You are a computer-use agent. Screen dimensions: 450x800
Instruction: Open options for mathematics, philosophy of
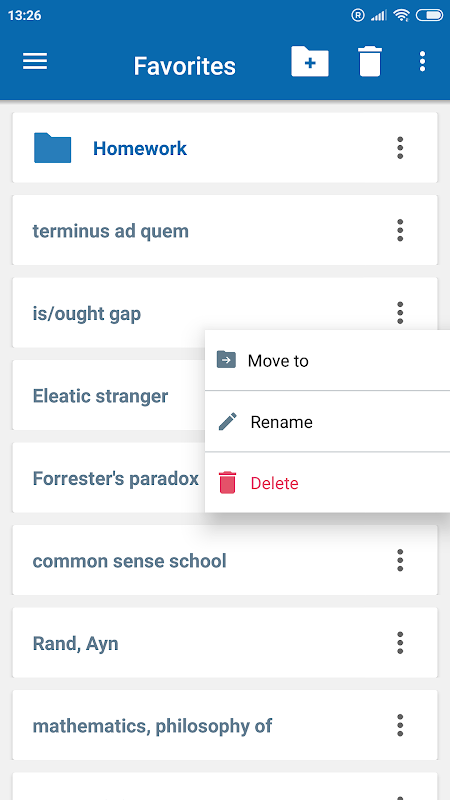click(400, 725)
